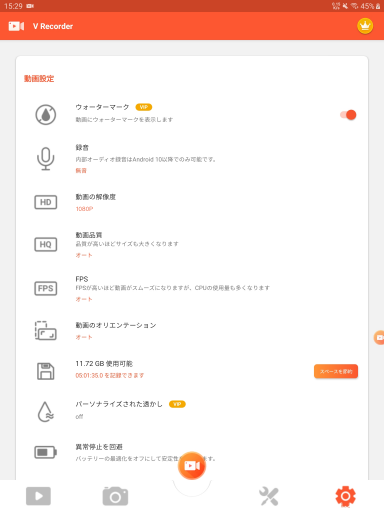Open the FPS setting row
This screenshot has height=512, width=384.
pos(192,289)
